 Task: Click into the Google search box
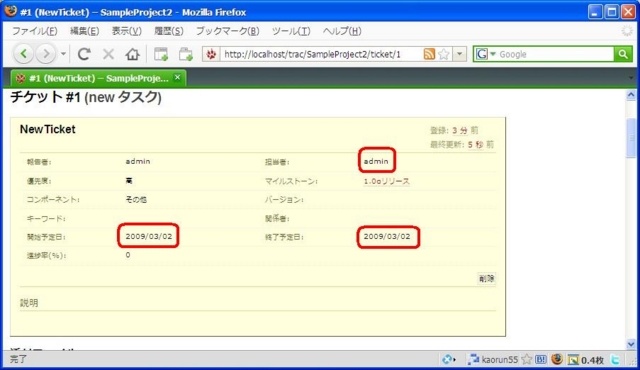(555, 54)
